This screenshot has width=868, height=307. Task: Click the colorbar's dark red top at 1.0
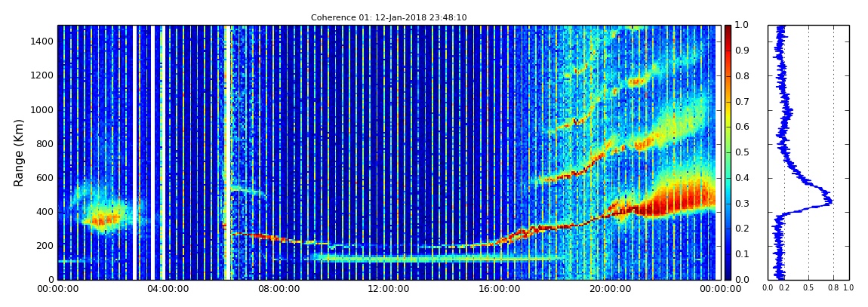pos(728,28)
